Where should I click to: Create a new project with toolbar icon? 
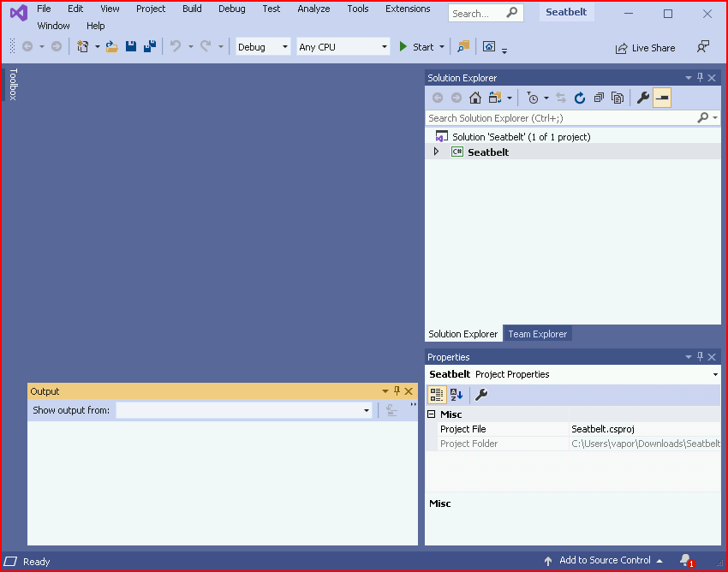82,46
